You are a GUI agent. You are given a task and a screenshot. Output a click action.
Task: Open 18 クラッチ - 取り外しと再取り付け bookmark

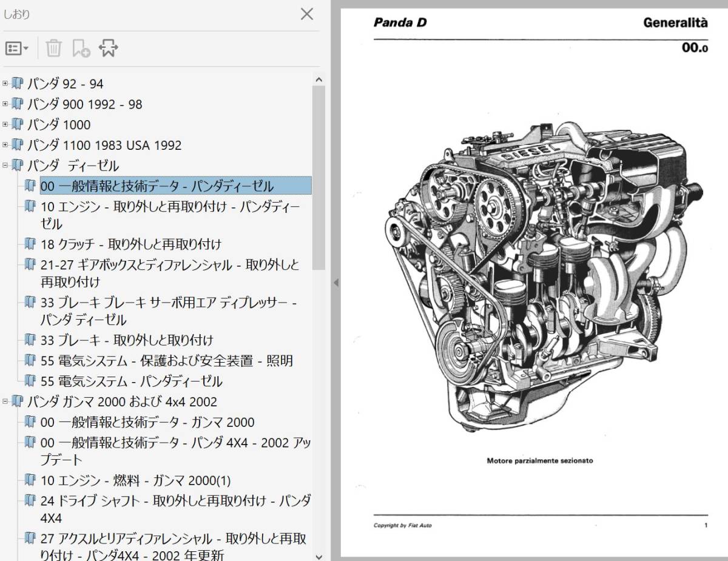pos(131,244)
